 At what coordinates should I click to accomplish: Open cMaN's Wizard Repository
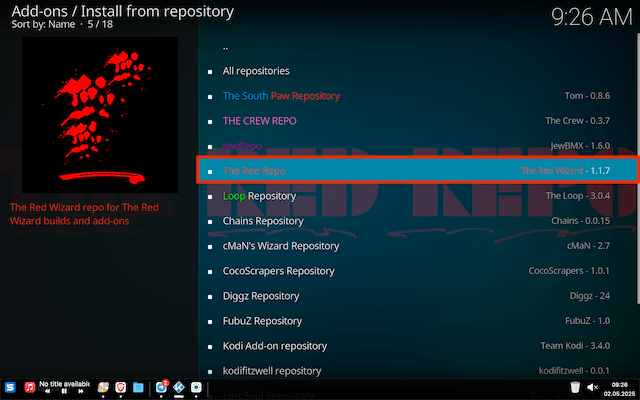coord(417,246)
